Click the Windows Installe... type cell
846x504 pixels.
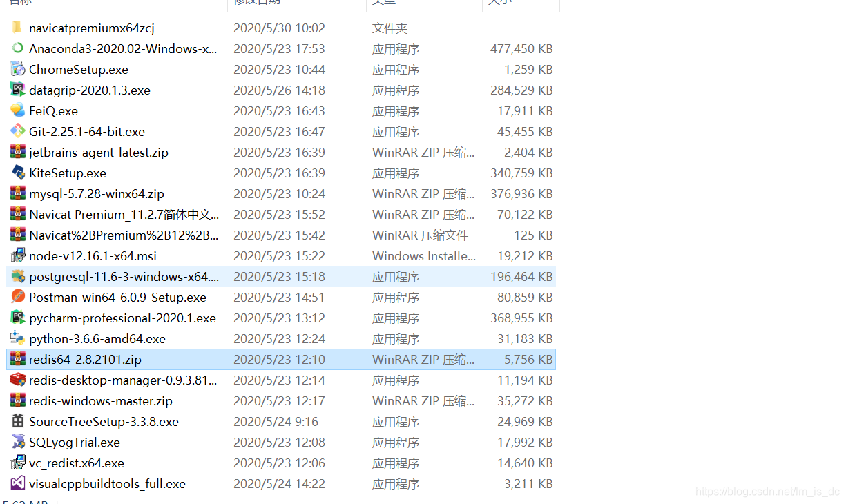click(424, 256)
